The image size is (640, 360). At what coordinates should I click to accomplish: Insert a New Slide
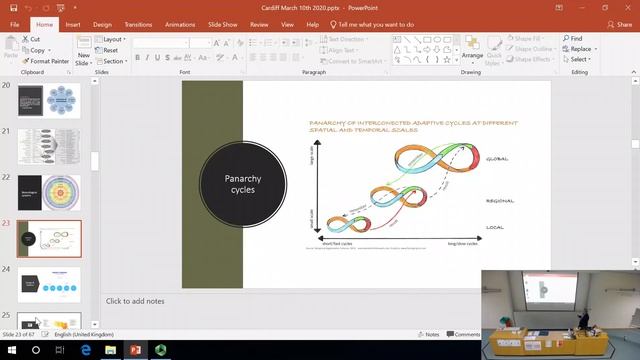tap(84, 51)
